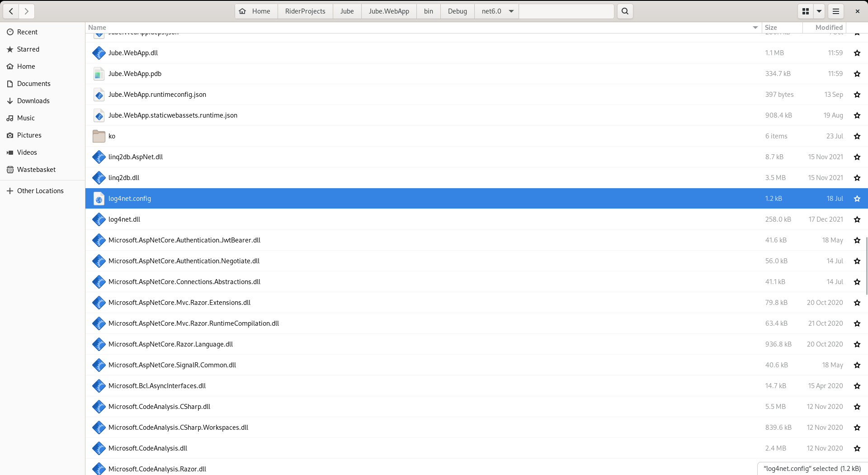Select Microsoft.Bcl.AsyncInterfaces.dll filename
This screenshot has width=868, height=475.
[157, 386]
